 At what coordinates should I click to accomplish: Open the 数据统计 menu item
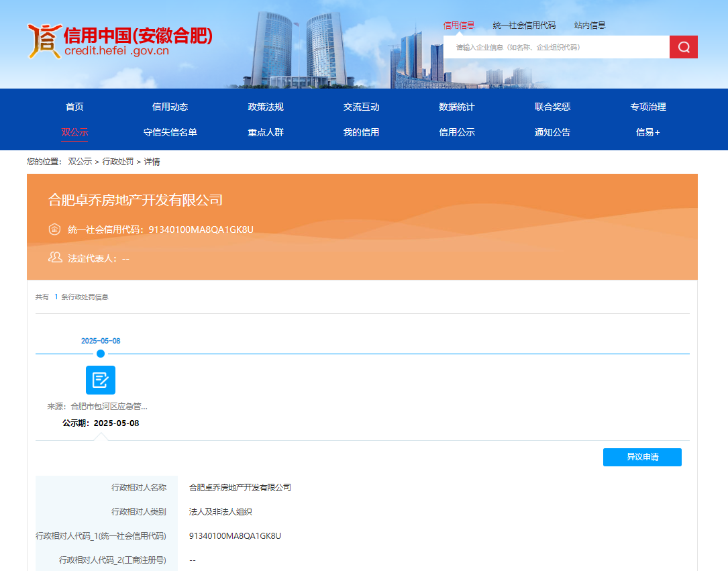pos(457,107)
